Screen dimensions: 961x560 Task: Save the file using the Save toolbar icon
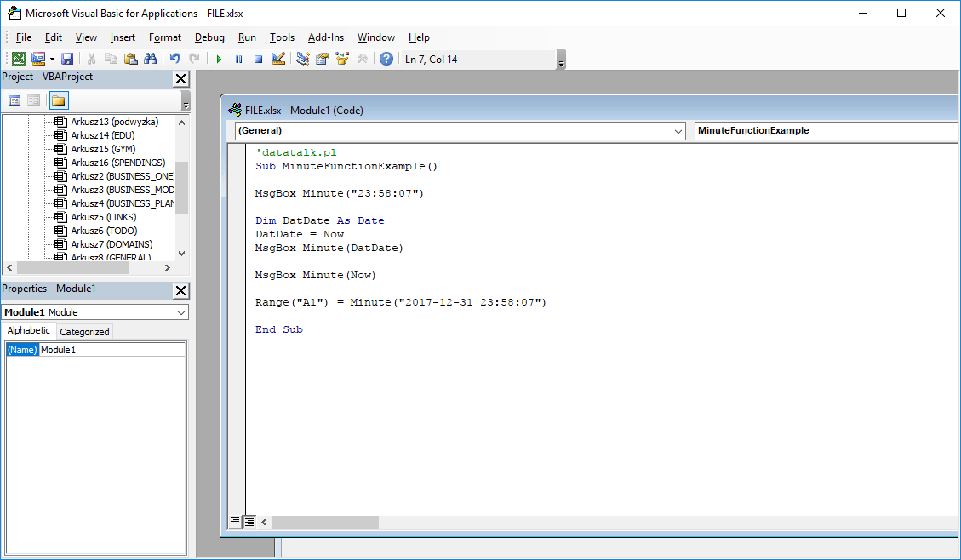(x=67, y=58)
